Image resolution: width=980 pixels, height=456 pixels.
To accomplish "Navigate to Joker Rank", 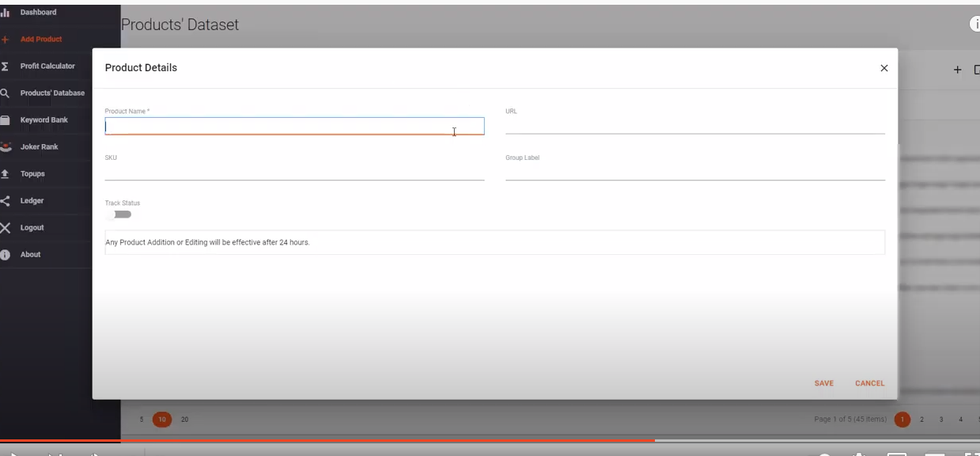I will (x=40, y=147).
